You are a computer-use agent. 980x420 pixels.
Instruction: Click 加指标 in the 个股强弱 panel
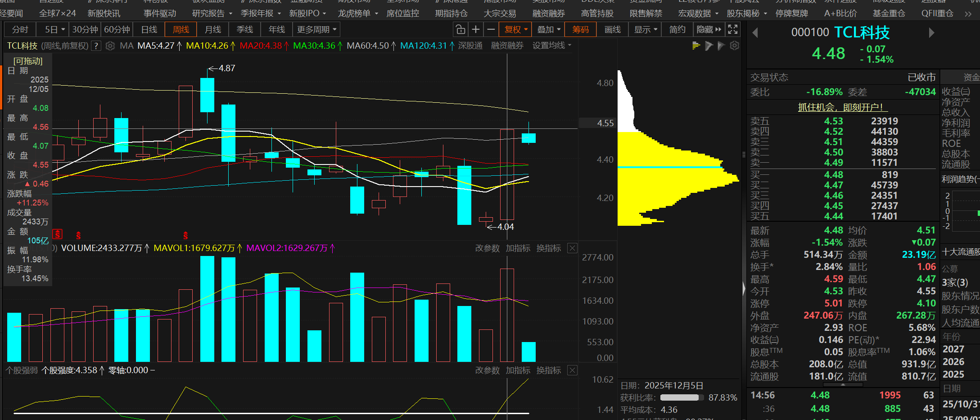point(518,370)
